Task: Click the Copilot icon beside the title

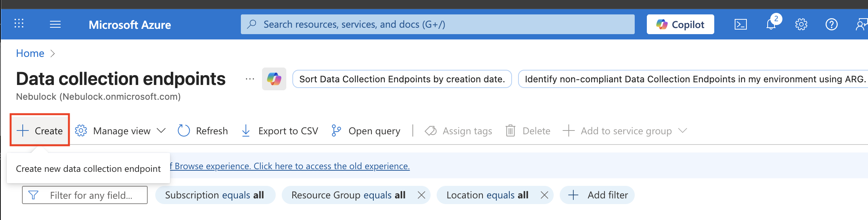Action: pyautogui.click(x=274, y=79)
